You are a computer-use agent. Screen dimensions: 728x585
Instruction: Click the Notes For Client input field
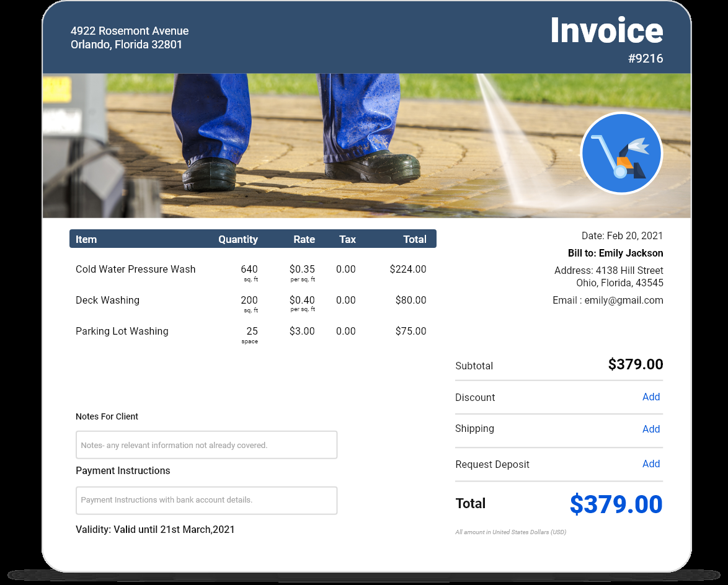(206, 444)
